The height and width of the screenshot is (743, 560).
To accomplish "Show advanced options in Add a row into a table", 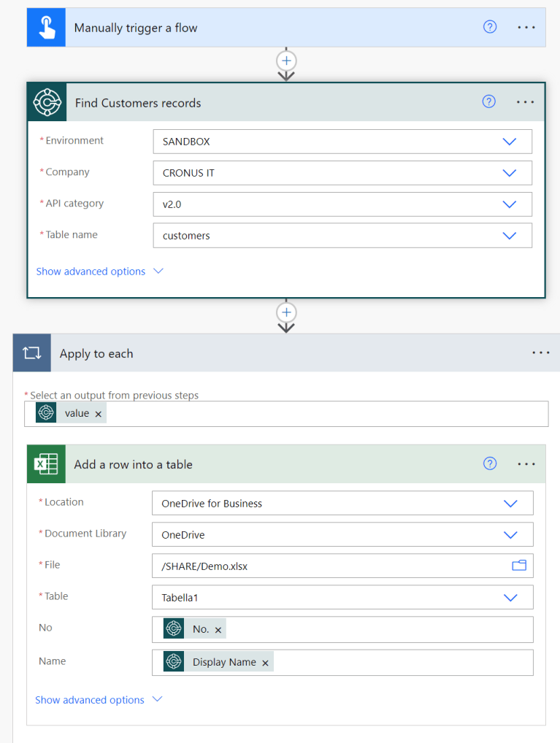I will point(99,700).
